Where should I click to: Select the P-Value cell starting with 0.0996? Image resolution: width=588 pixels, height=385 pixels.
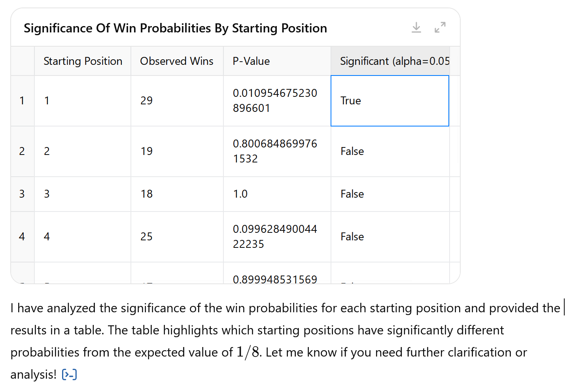pos(277,237)
